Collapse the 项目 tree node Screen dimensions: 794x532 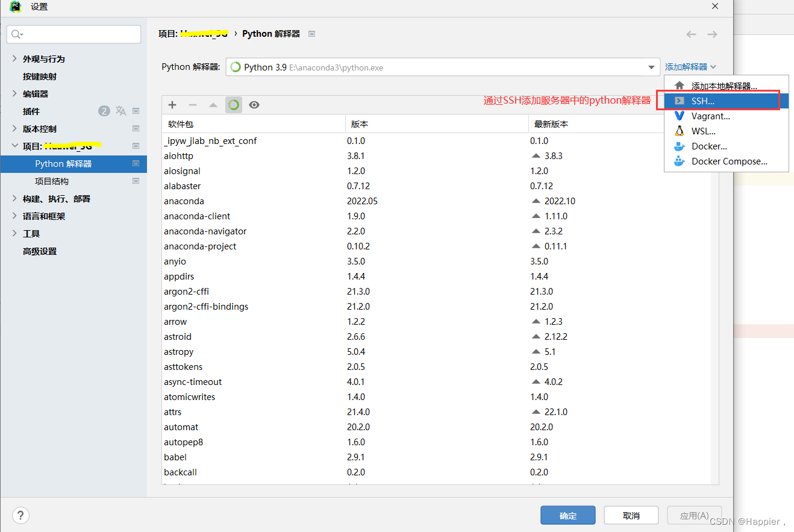click(x=14, y=146)
